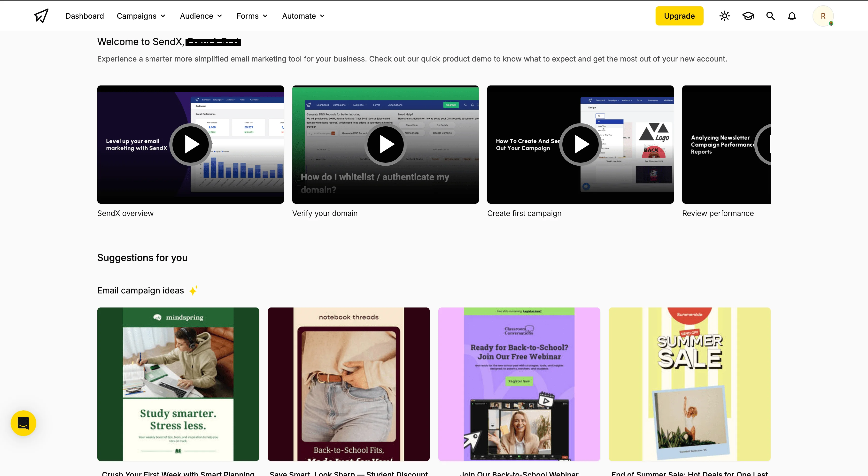Screen dimensions: 868x476
Task: Toggle the light/dark theme sun icon
Action: (724, 16)
